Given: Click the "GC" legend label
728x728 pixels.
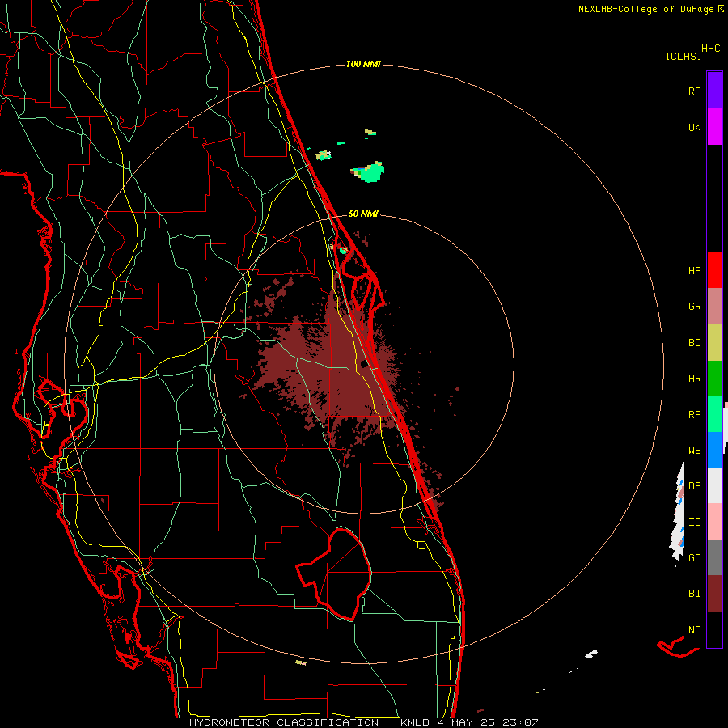Looking at the screenshot, I should [x=694, y=558].
